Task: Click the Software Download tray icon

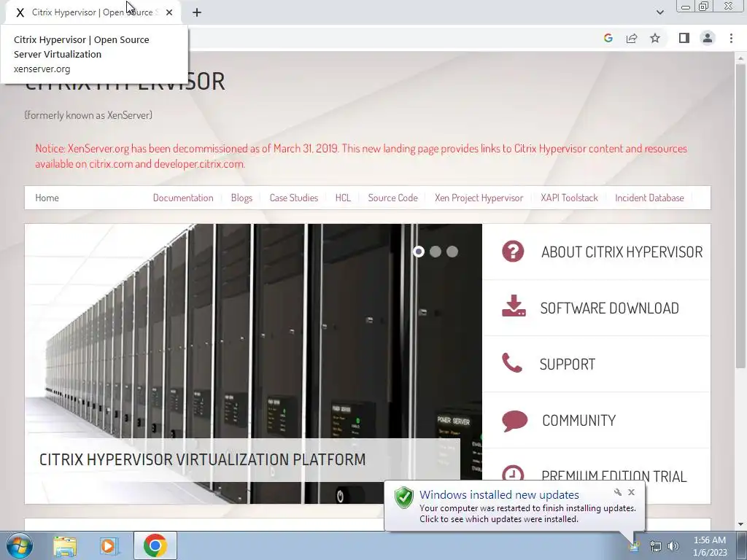Action: (514, 306)
